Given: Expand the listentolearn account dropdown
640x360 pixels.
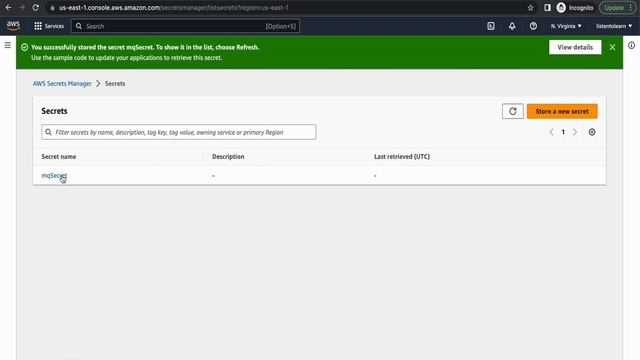Looking at the screenshot, I should [x=613, y=26].
